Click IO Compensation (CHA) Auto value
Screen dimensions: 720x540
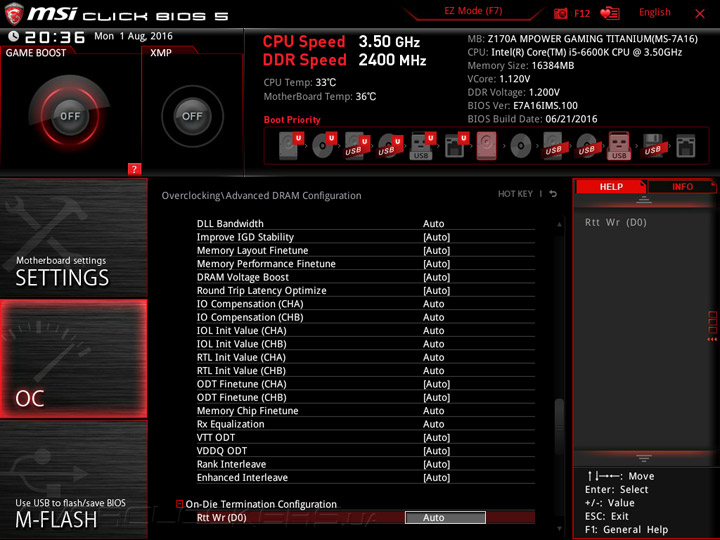tap(433, 304)
